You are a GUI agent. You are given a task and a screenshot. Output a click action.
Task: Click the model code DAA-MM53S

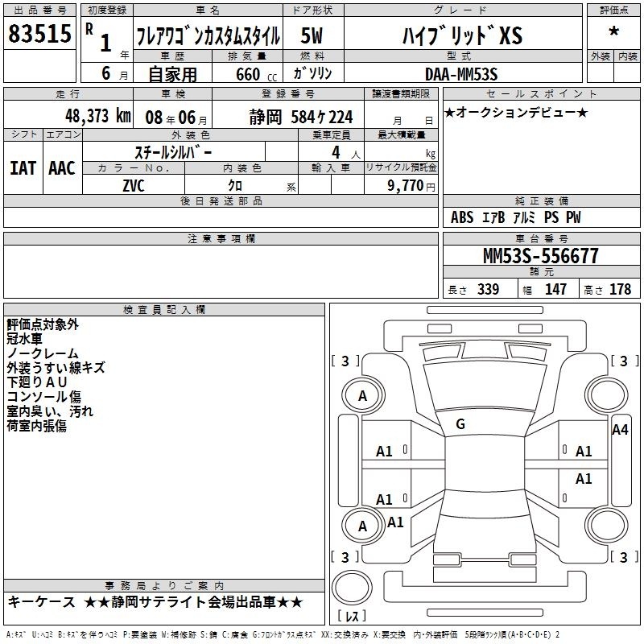pos(461,73)
